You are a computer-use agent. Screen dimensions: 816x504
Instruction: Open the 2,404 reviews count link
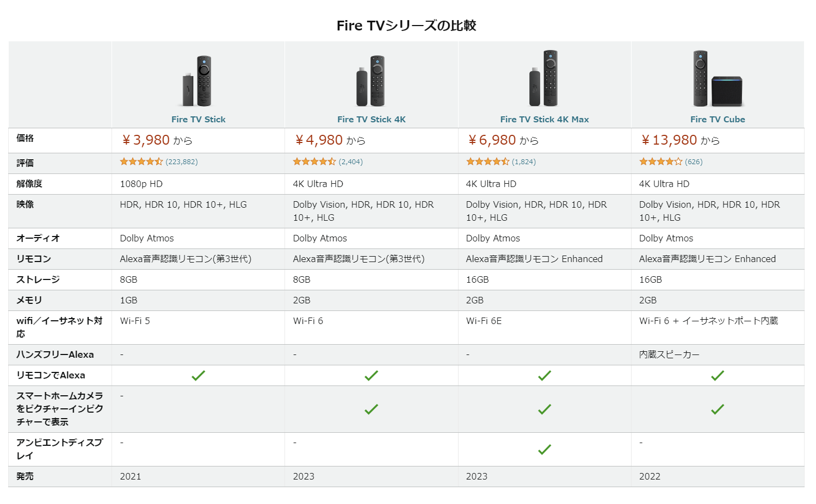coord(351,162)
